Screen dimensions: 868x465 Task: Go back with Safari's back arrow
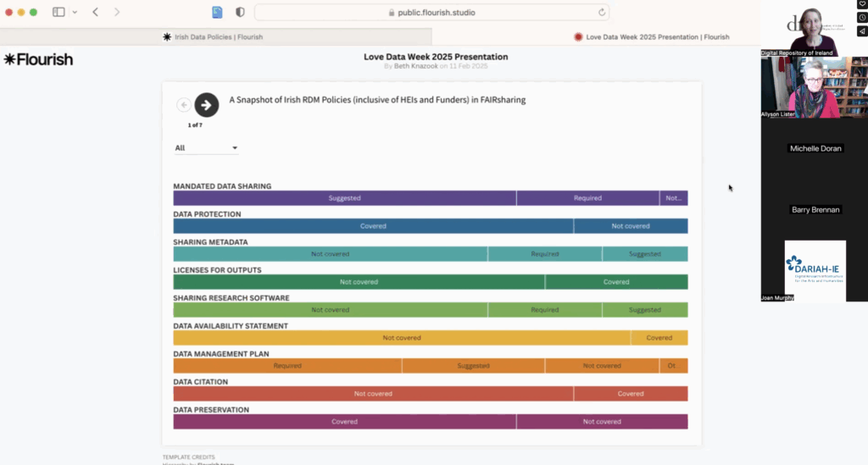point(95,13)
